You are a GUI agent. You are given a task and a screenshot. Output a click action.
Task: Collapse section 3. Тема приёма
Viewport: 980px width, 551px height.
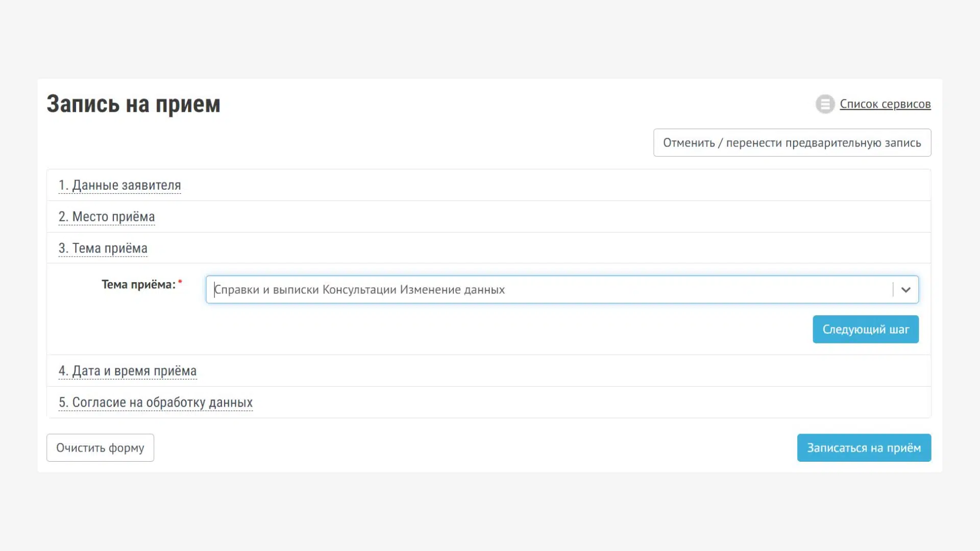(103, 248)
